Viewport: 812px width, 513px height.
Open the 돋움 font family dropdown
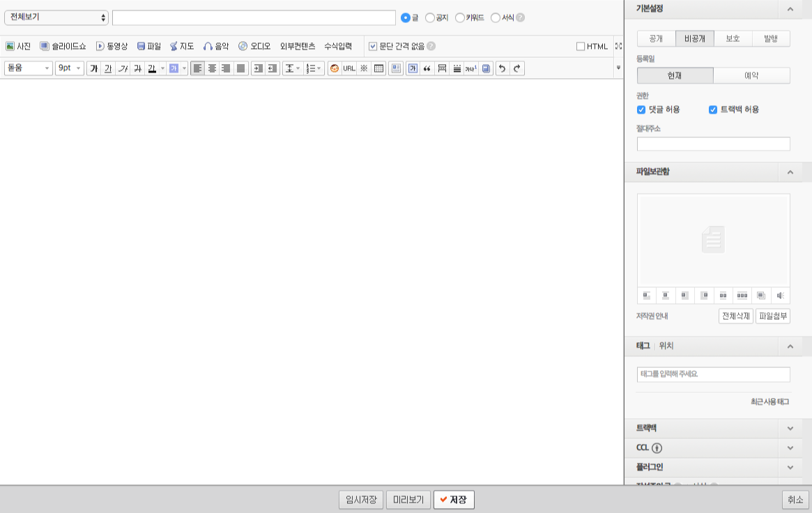29,68
